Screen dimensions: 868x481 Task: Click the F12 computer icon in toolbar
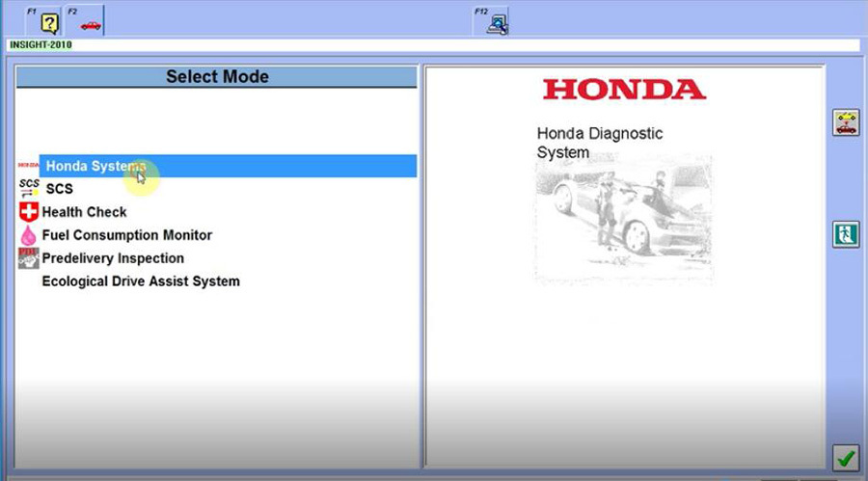point(498,24)
